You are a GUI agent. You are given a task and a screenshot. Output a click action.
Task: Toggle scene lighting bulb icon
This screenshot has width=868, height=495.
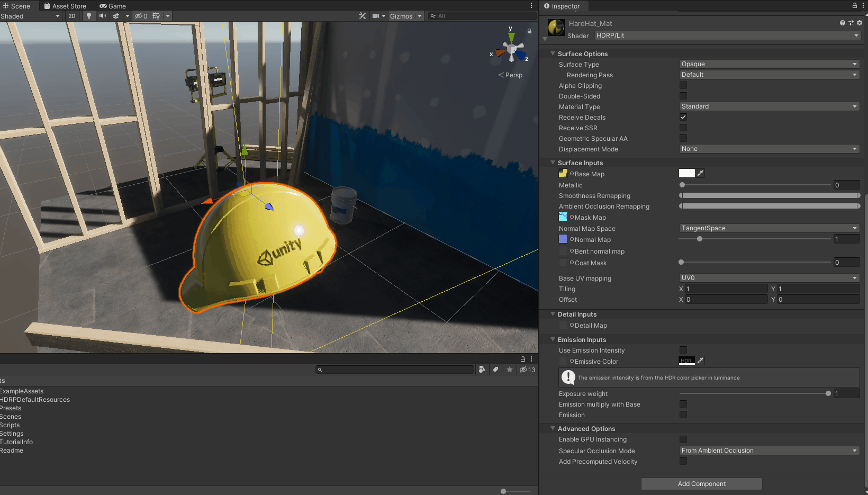tap(89, 16)
